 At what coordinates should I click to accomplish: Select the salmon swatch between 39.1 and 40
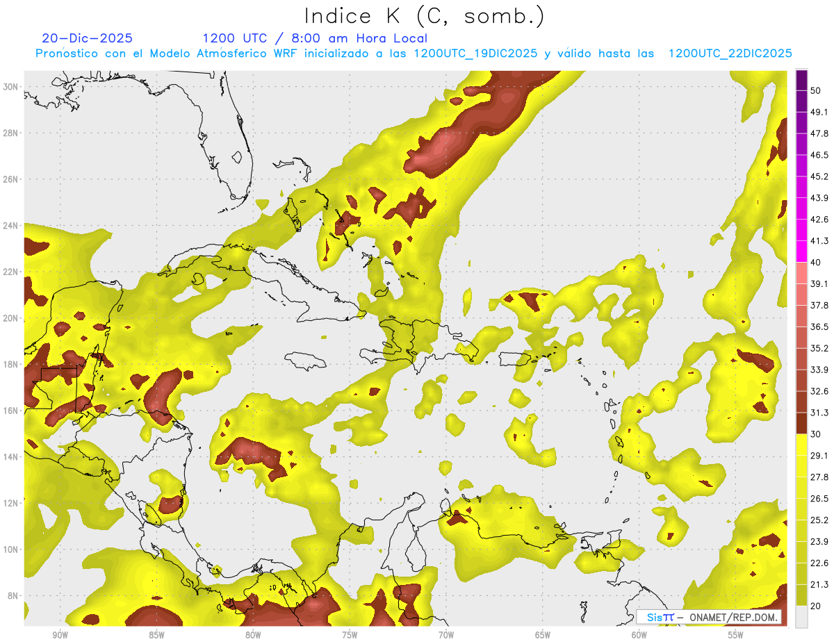point(801,273)
